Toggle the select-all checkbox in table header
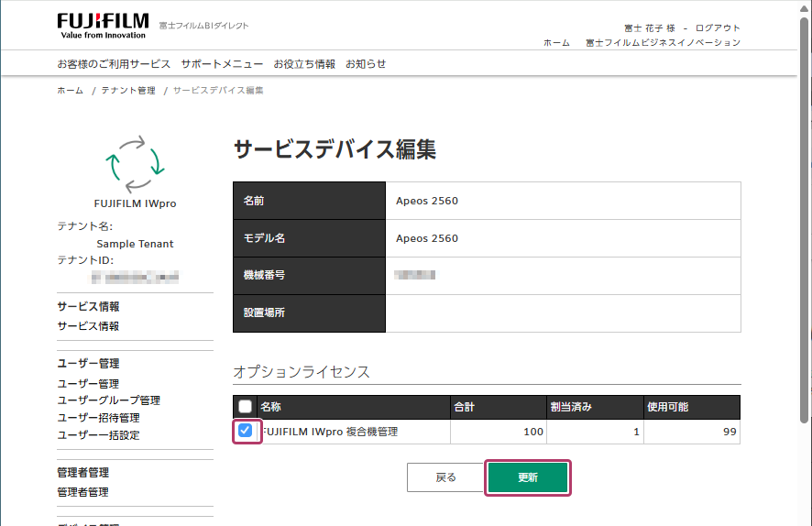The image size is (812, 526). 246,407
